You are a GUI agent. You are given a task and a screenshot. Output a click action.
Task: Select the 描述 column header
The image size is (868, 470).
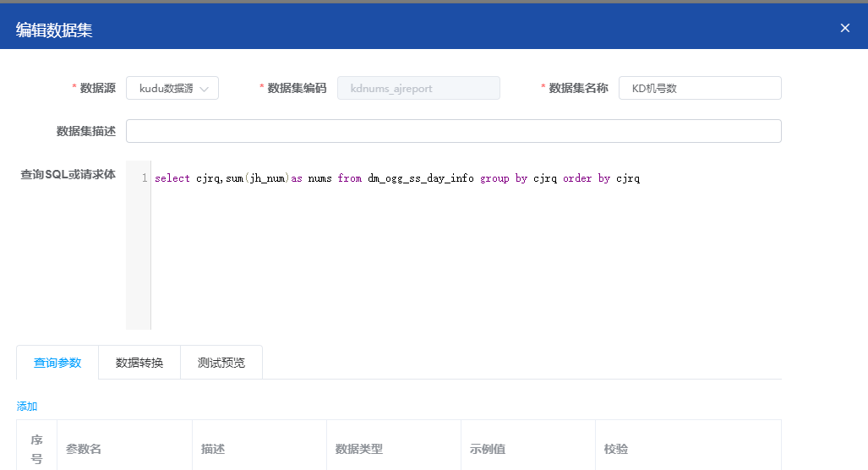click(x=213, y=449)
